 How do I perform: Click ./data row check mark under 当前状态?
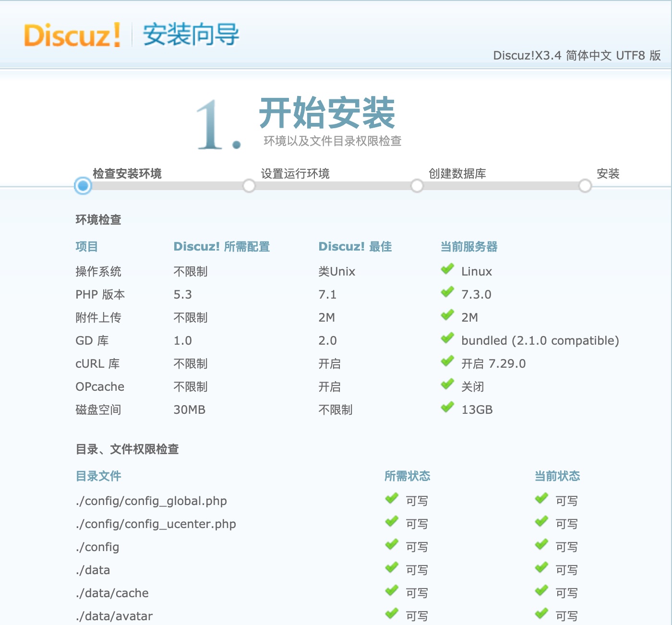pyautogui.click(x=541, y=568)
